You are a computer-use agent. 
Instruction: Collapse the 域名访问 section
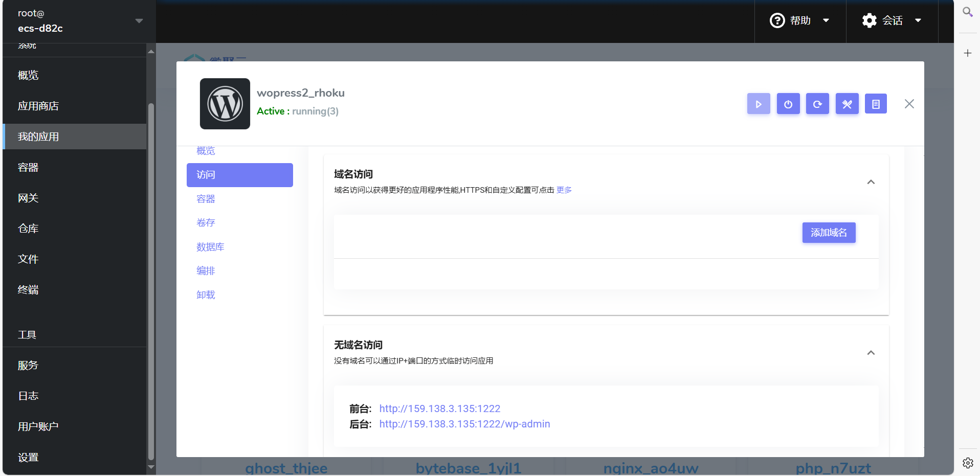(x=871, y=182)
